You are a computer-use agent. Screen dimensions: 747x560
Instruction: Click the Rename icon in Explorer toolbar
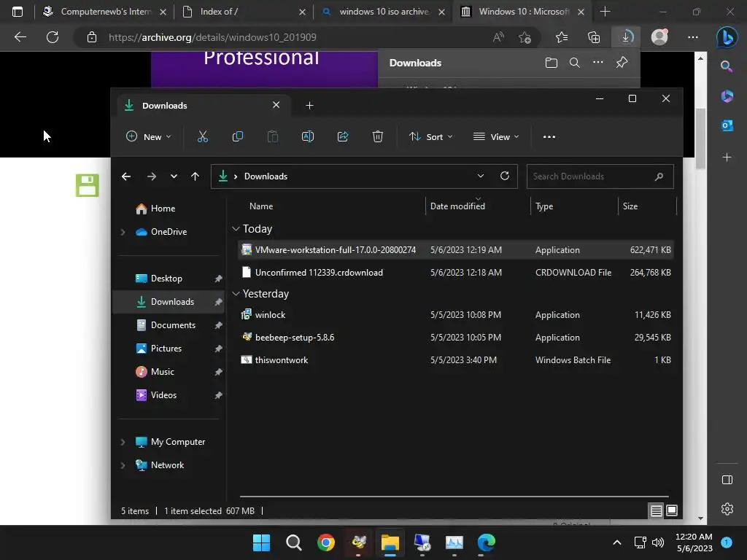(308, 136)
